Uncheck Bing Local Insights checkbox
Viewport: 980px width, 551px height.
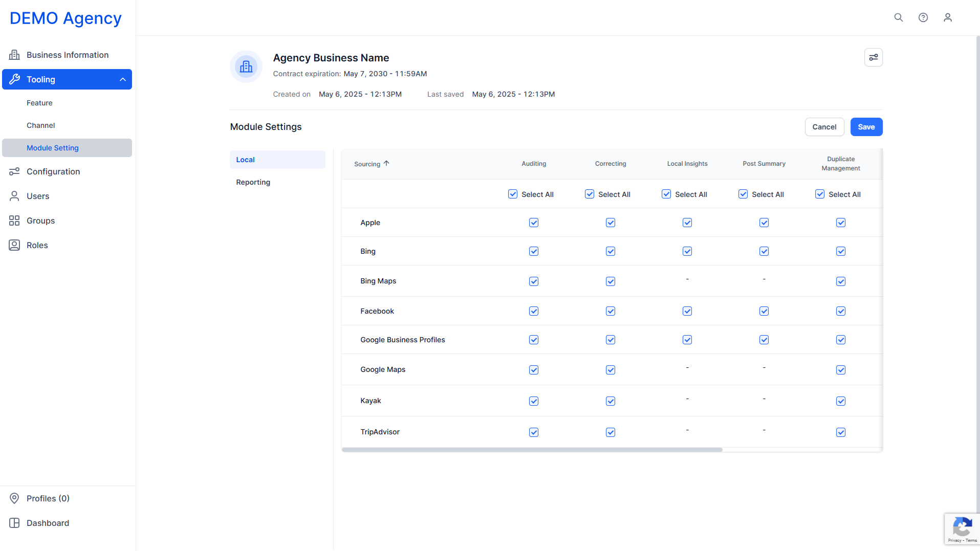coord(687,251)
